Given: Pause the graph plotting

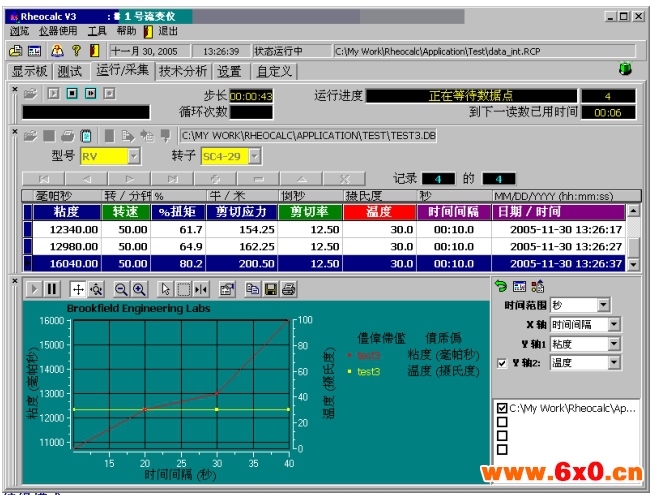Looking at the screenshot, I should [52, 289].
